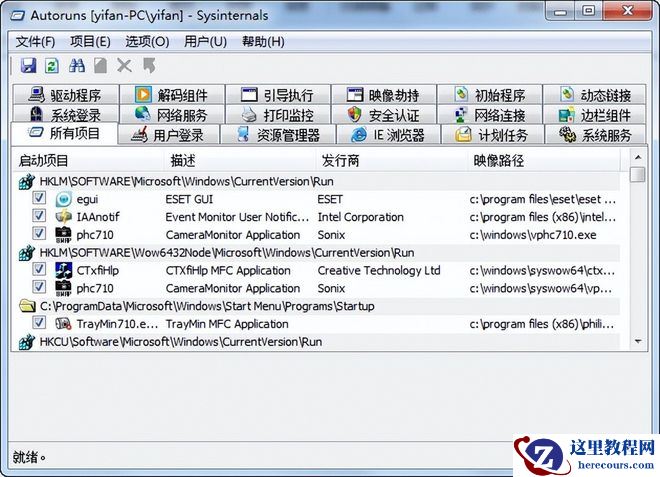Select the HKCU\Software\Microsoft\Windows\CurrentVersion\Run row
The image size is (660, 477).
(317, 341)
